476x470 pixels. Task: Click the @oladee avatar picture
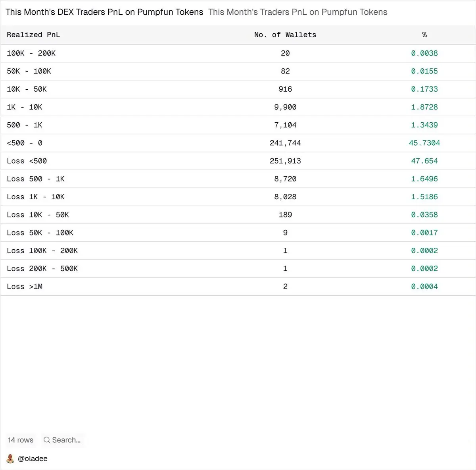(11, 458)
